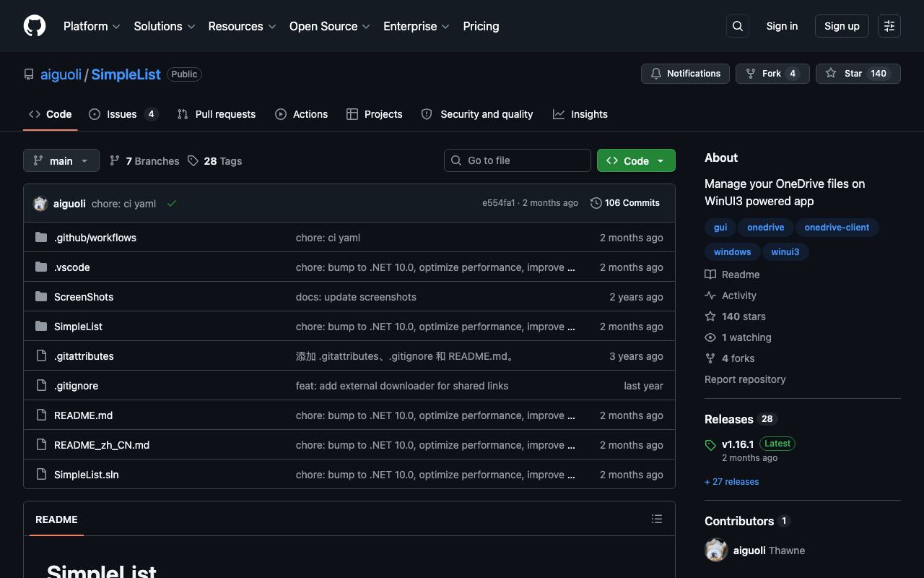Open aiguoli contributor avatar
The image size is (924, 578).
click(x=716, y=551)
